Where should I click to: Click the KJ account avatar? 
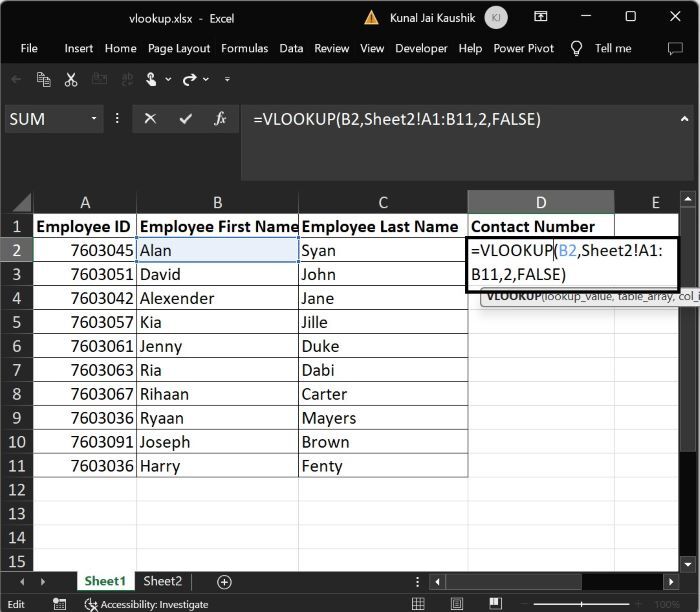pos(496,18)
